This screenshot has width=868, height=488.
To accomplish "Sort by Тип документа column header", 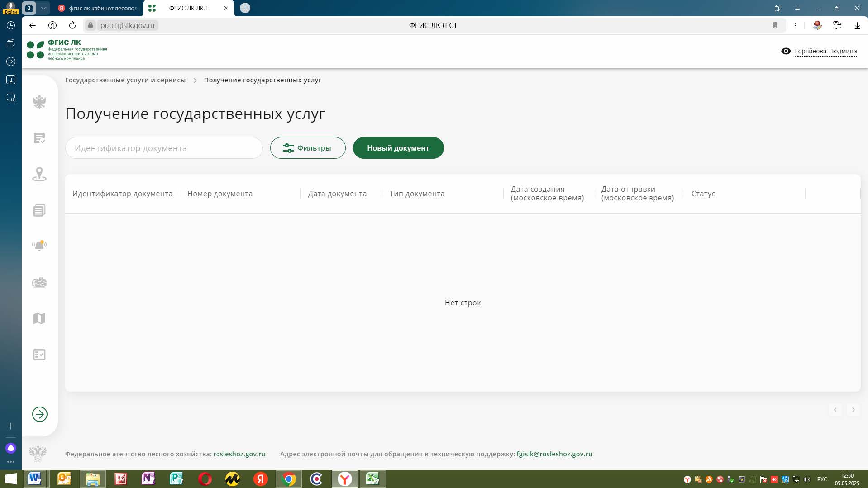I will click(x=417, y=194).
